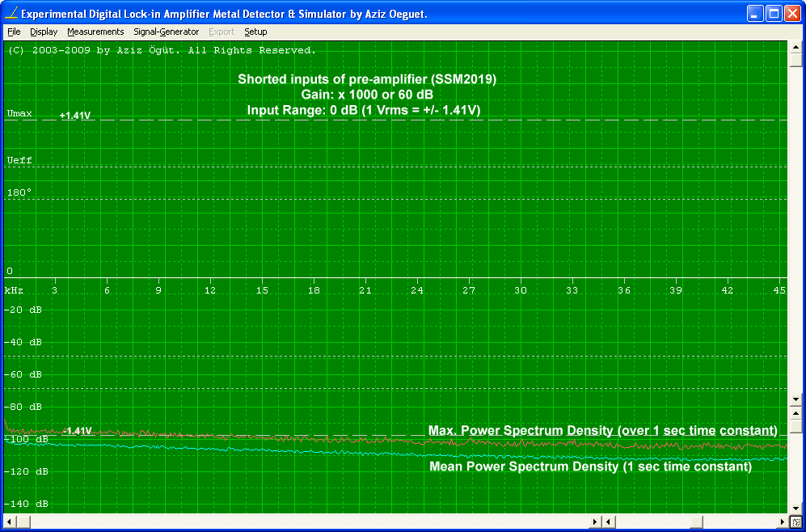Click the 36 frequency axis label

tap(624, 290)
